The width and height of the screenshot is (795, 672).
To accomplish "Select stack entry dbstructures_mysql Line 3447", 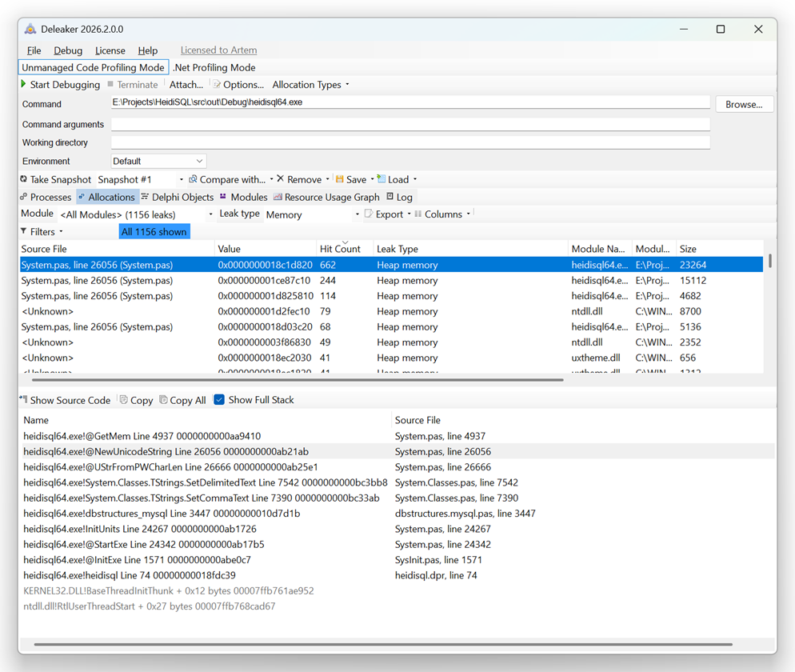I will [398, 514].
